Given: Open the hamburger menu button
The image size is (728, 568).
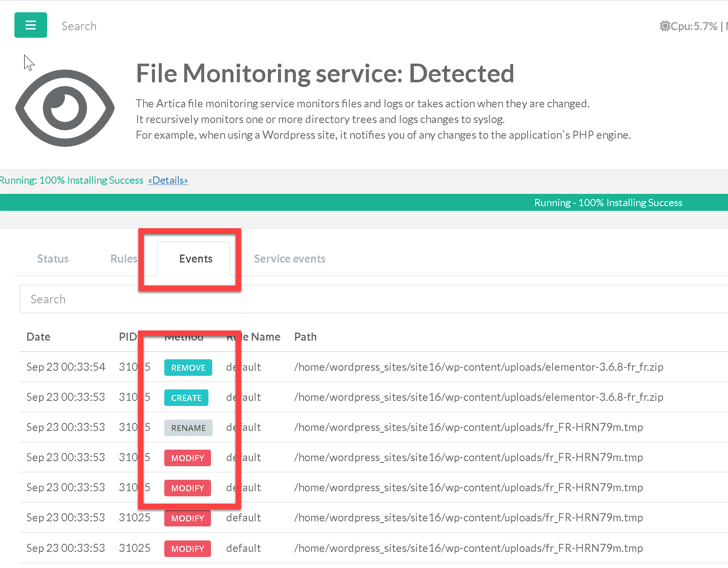Looking at the screenshot, I should [x=31, y=25].
